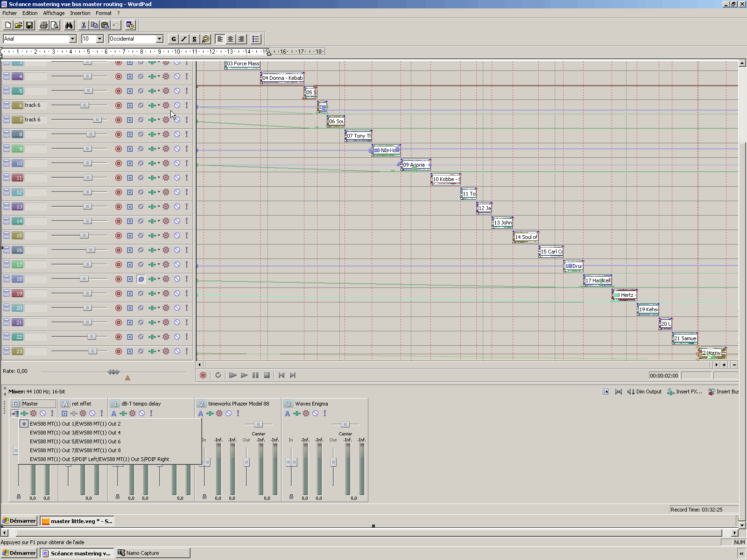Click the Paste clipboard icon
The image size is (747, 560).
[x=105, y=25]
